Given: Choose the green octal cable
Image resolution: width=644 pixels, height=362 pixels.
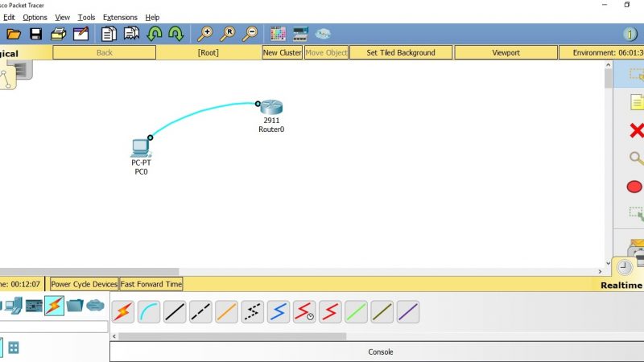Looking at the screenshot, I should coord(356,312).
